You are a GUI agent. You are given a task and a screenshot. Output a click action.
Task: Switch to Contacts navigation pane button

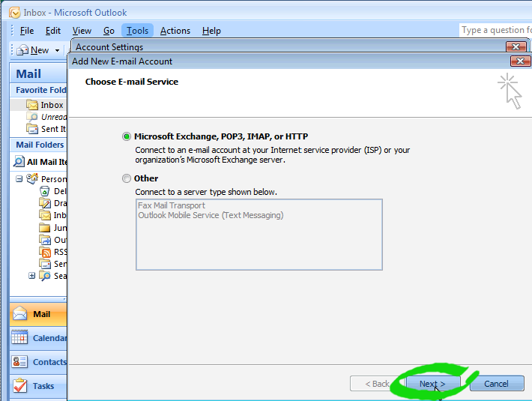click(x=38, y=362)
